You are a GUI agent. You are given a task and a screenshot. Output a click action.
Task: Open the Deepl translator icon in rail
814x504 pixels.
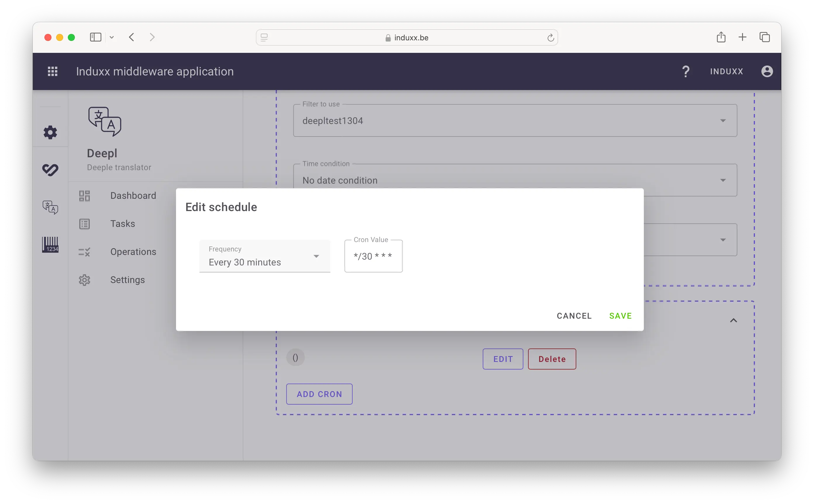50,207
